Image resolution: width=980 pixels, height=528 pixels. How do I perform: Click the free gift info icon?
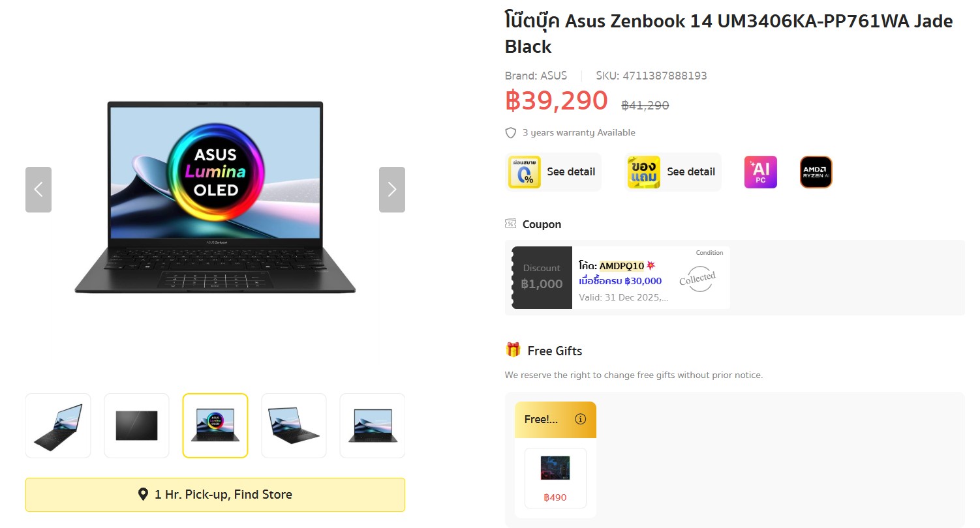[x=580, y=419]
